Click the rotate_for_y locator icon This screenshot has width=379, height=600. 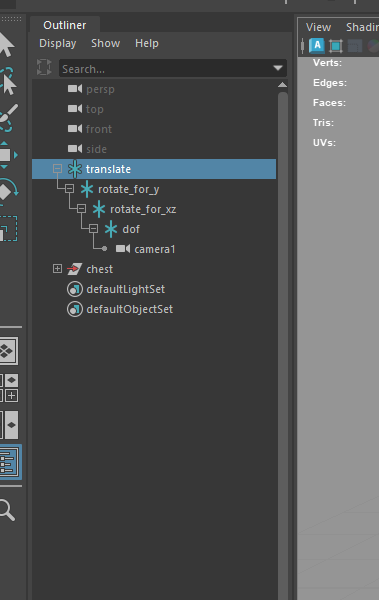[x=87, y=189]
